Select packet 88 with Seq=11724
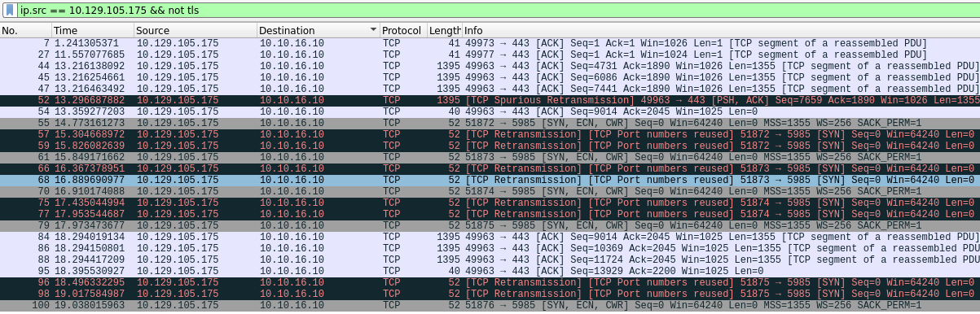980x314 pixels. (x=490, y=259)
